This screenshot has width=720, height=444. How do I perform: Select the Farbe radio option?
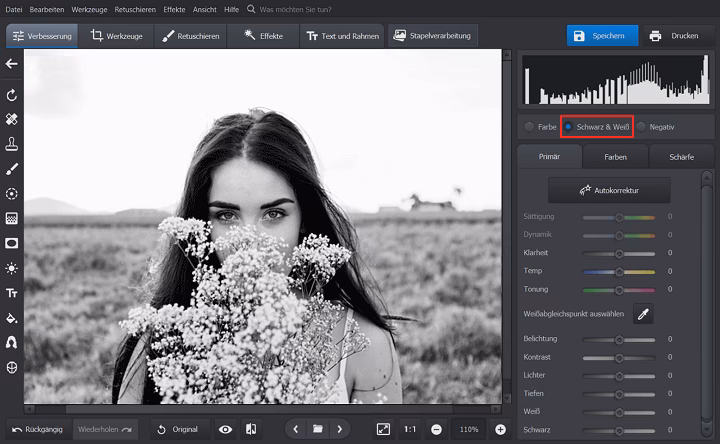tap(529, 127)
